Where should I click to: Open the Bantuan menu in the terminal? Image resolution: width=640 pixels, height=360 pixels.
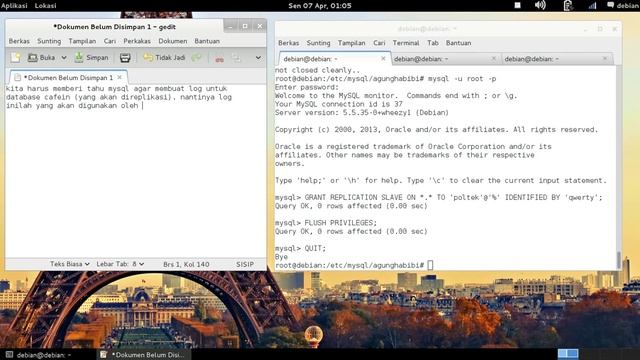pyautogui.click(x=458, y=43)
